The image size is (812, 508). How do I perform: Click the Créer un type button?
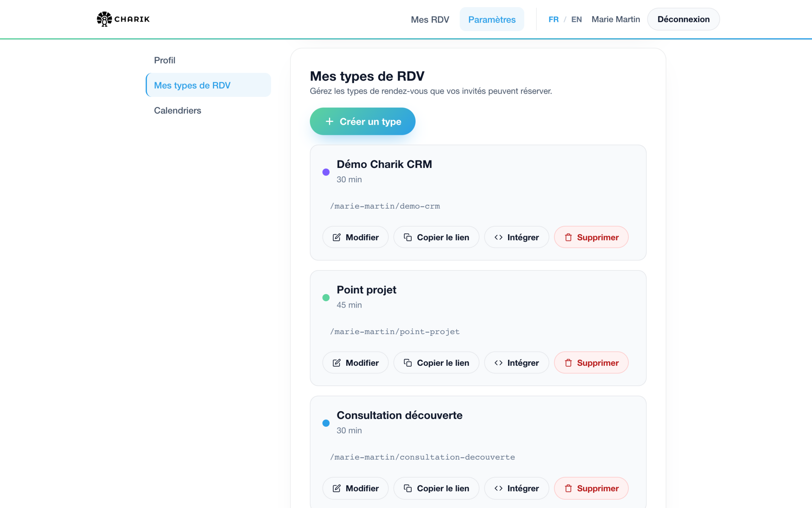(362, 121)
